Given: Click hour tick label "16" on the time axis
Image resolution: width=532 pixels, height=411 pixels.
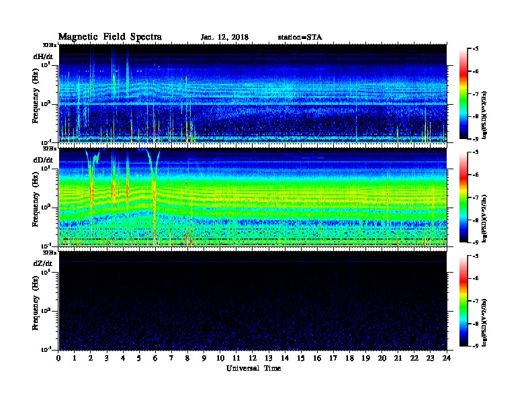Looking at the screenshot, I should 318,358.
